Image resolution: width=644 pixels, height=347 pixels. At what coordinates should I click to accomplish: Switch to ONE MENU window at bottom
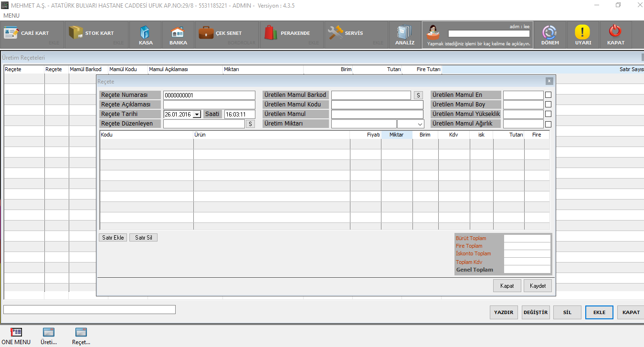click(x=16, y=336)
